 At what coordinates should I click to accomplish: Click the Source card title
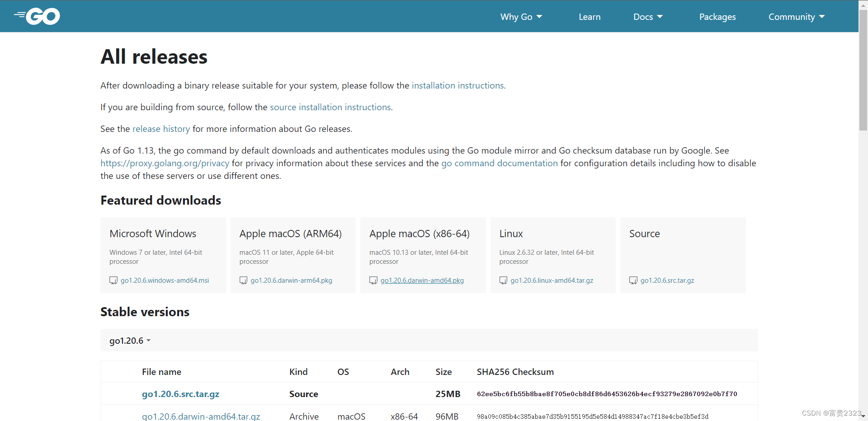coord(644,234)
